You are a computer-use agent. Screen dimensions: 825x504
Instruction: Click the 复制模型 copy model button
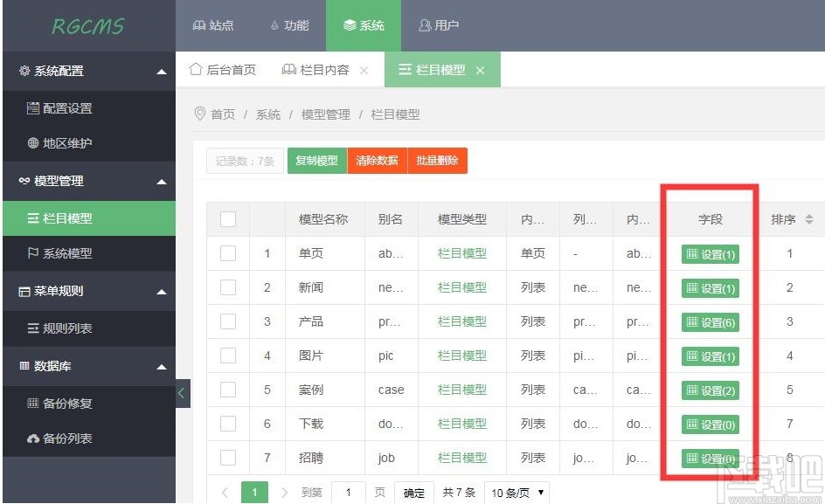[316, 161]
